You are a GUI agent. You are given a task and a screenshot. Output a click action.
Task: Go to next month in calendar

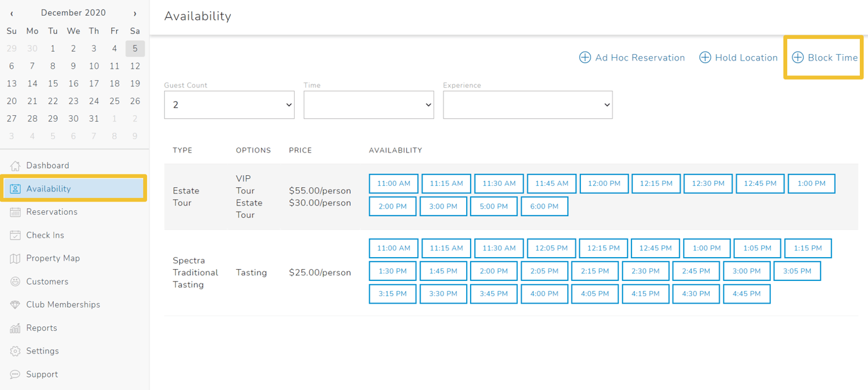pyautogui.click(x=134, y=13)
